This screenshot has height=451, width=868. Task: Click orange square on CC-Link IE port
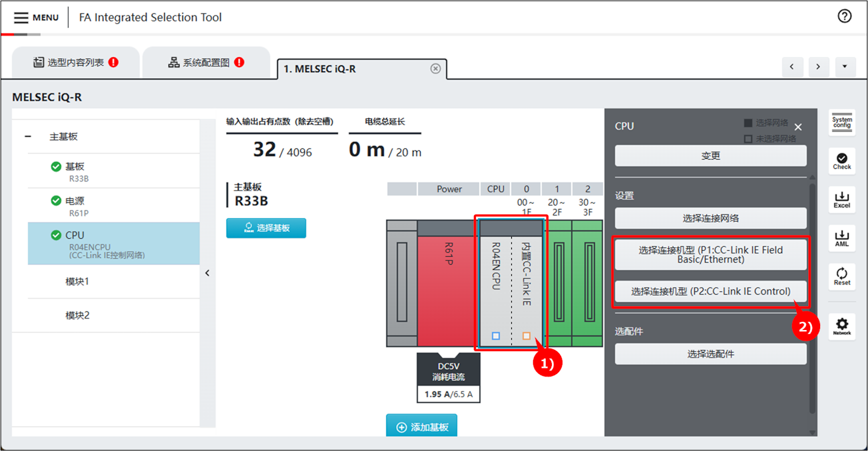coord(527,336)
